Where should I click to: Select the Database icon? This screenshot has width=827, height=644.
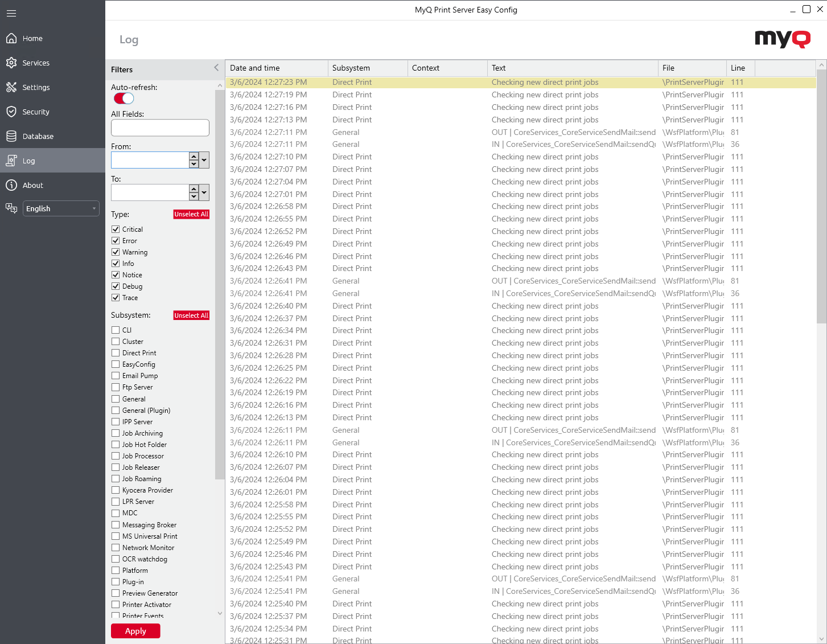coord(12,136)
